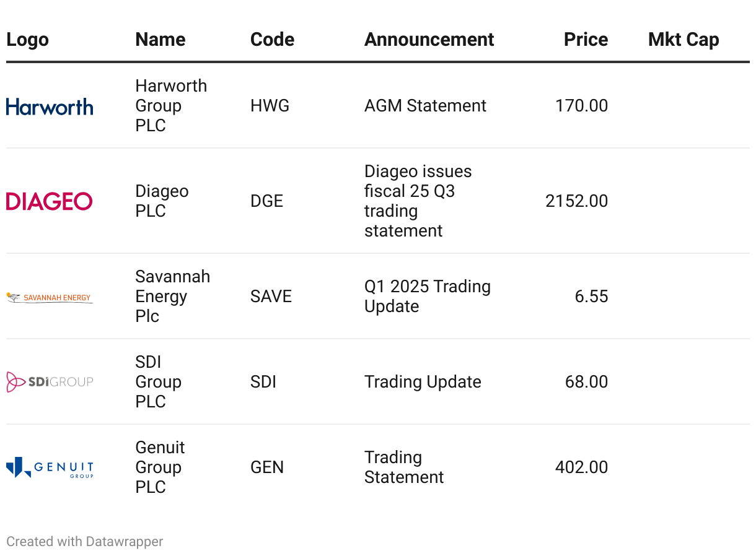Click the Mkt Cap column header
Image resolution: width=756 pixels, height=556 pixels.
(x=683, y=40)
